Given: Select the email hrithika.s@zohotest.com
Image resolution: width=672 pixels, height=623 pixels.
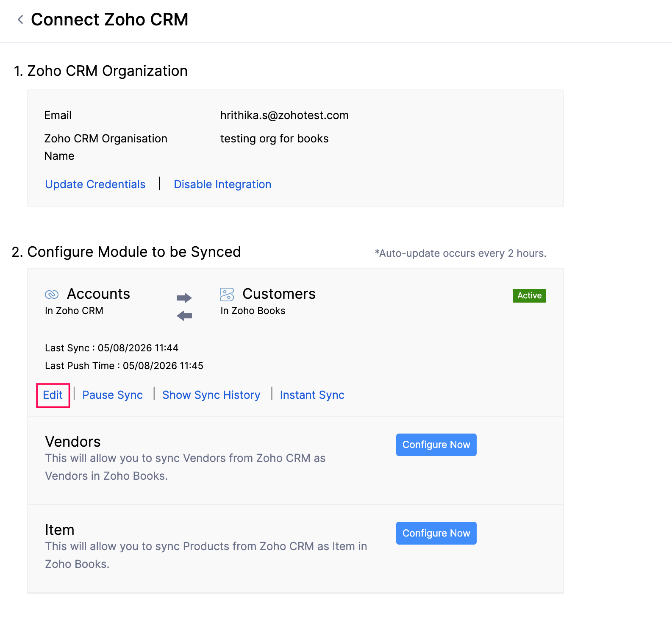Looking at the screenshot, I should click(284, 115).
